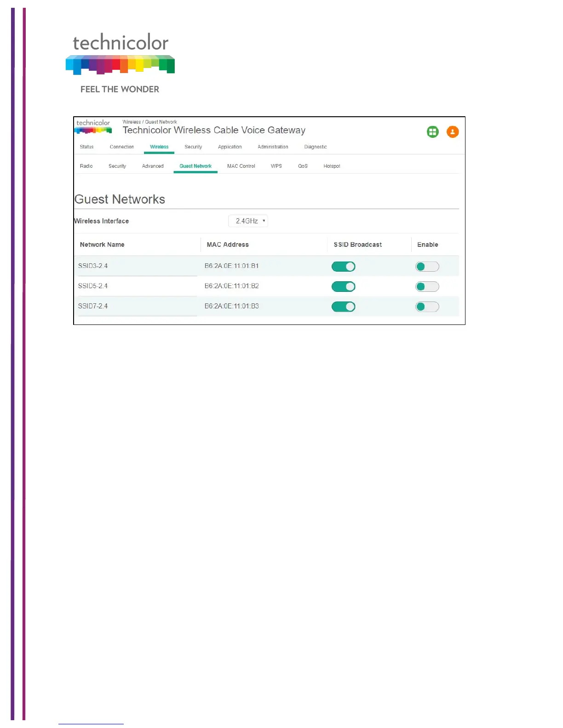This screenshot has height=728, width=563.
Task: Enable the SSID5-2.4 guest network
Action: click(427, 287)
